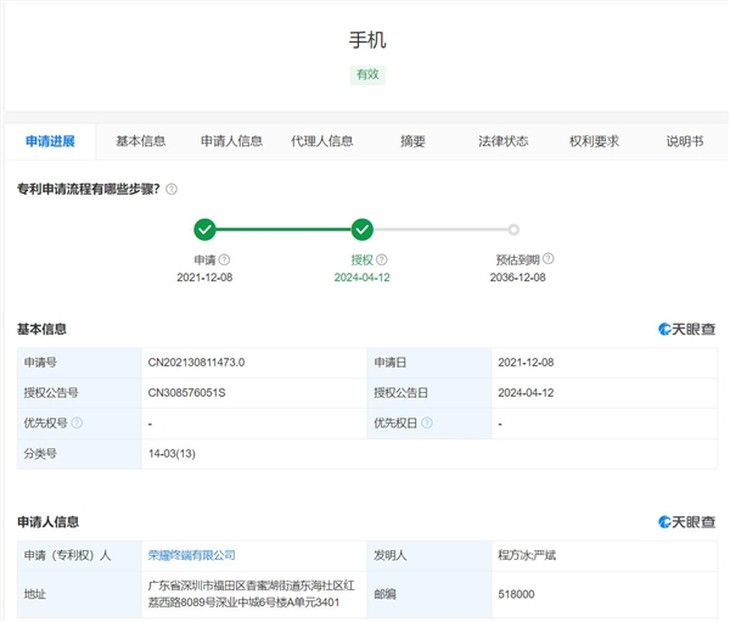Click help icon beside 优先权号
This screenshot has width=730, height=622.
[77, 423]
